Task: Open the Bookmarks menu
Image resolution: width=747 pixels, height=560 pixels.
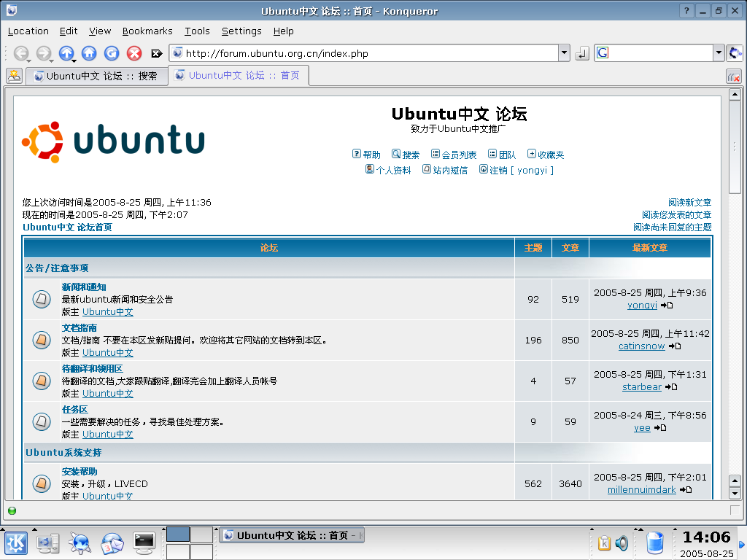Action: tap(147, 31)
